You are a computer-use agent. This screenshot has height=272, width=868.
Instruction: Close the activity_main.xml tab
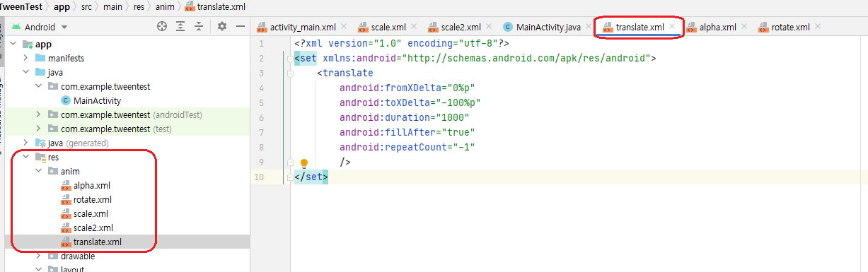click(x=344, y=27)
